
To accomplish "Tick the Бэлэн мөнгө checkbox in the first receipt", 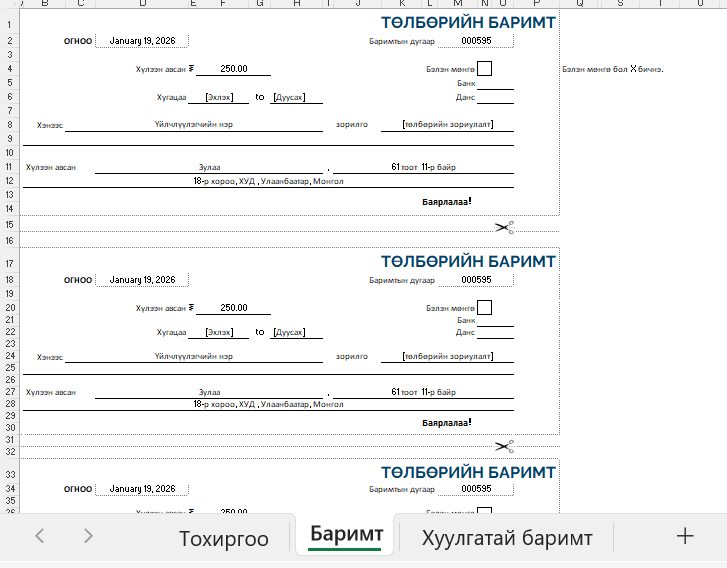I will click(485, 69).
